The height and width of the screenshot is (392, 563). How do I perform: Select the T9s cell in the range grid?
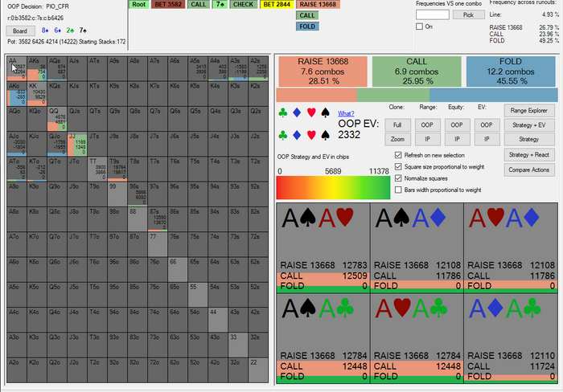117,169
